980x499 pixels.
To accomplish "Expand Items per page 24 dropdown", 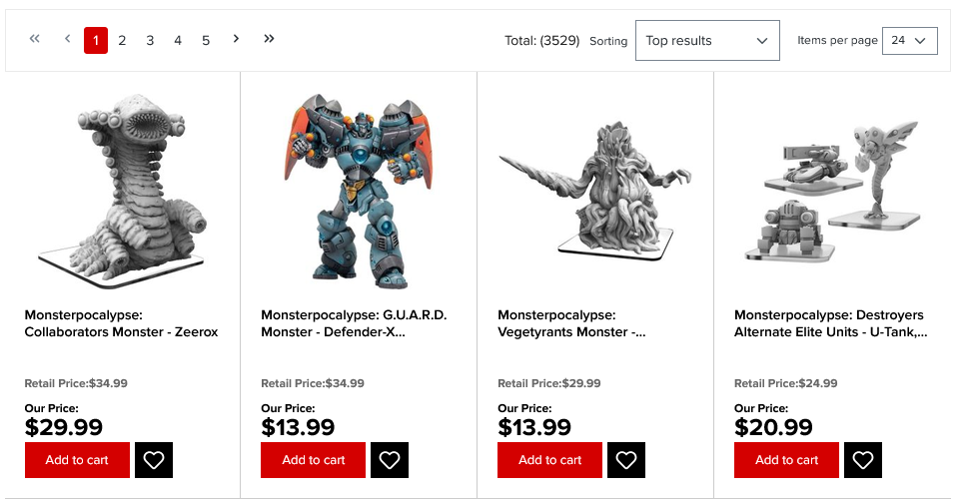I will point(910,41).
